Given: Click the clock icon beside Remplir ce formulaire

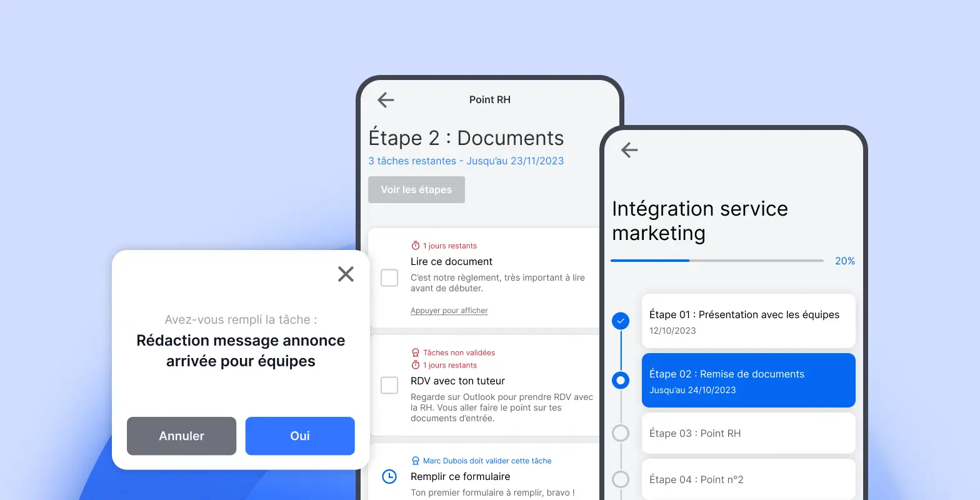Looking at the screenshot, I should click(x=389, y=476).
